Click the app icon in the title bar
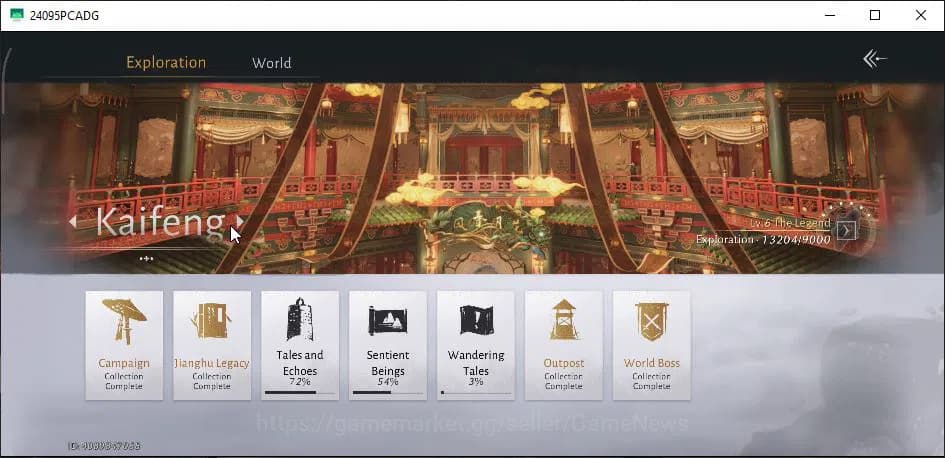Screen dimensions: 945x458 click(17, 15)
